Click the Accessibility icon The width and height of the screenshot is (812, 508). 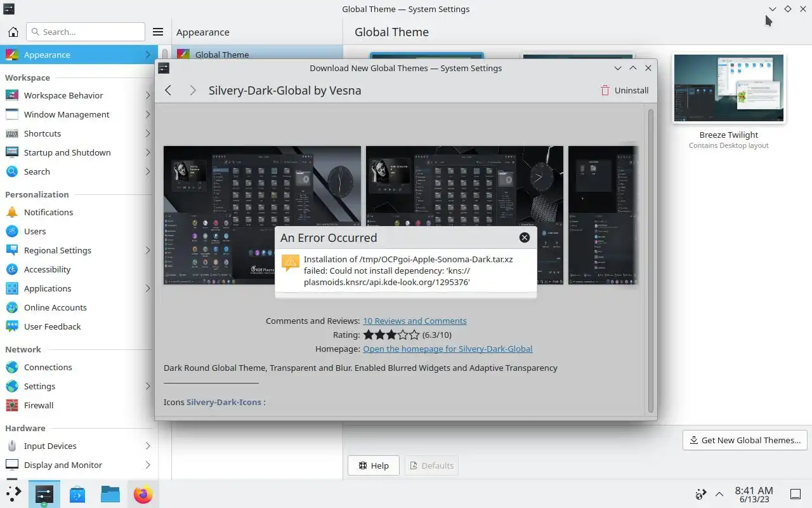point(12,269)
